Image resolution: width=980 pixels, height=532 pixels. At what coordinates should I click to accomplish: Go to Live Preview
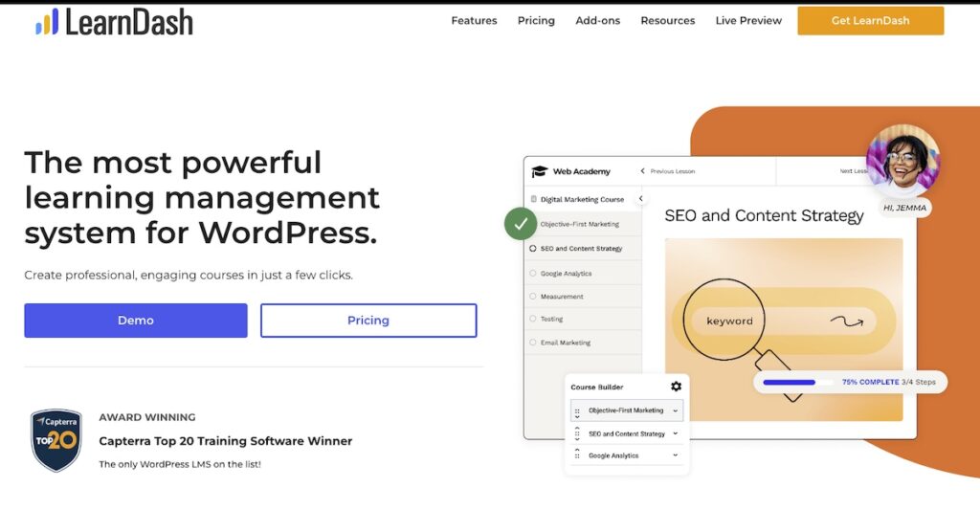tap(748, 21)
